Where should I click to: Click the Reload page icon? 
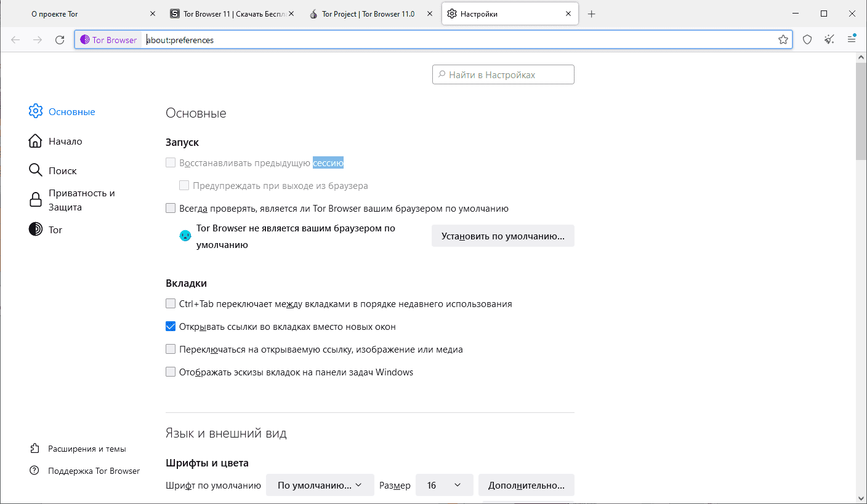[60, 40]
